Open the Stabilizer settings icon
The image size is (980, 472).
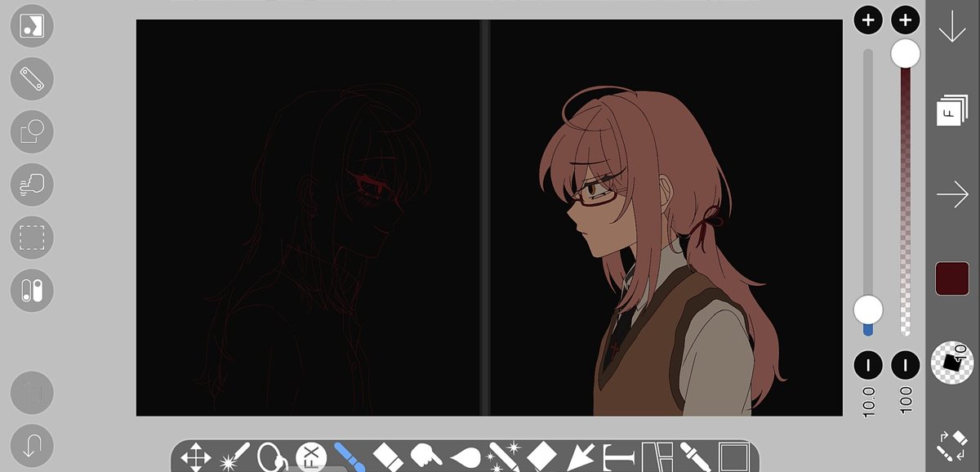coord(32,185)
